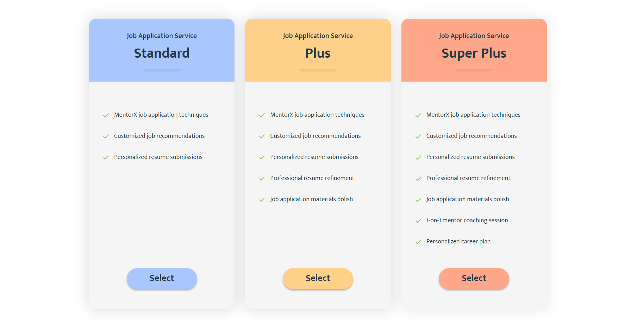Click Job Application Service label above Super Plus
The width and height of the screenshot is (644, 325).
(x=474, y=36)
